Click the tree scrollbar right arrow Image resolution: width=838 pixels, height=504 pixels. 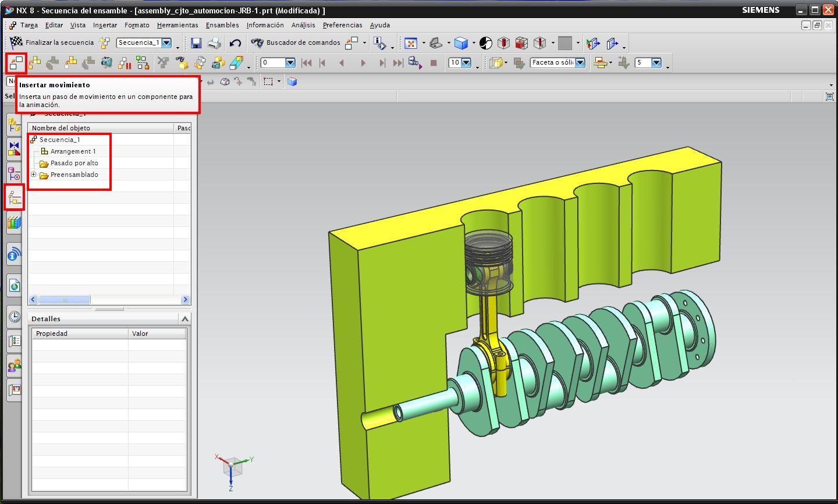185,299
